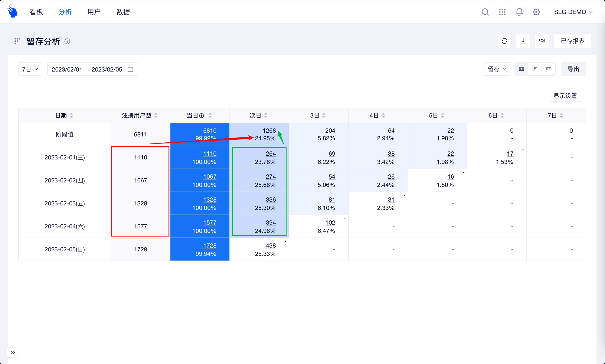View the SQL of this analysis
This screenshot has width=605, height=364.
[542, 41]
